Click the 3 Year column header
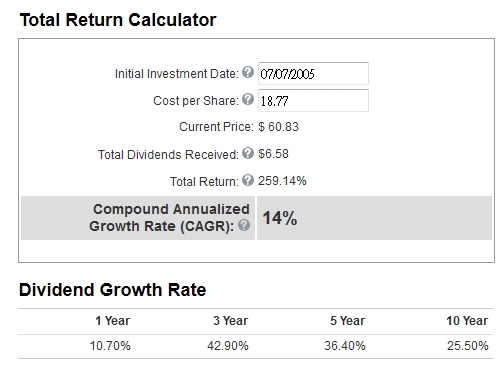 pyautogui.click(x=231, y=321)
